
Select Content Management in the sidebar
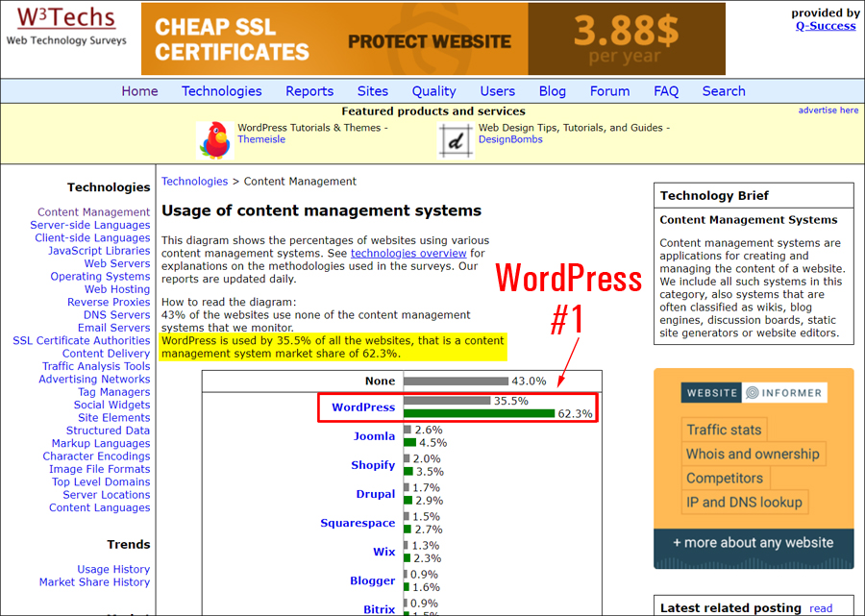(x=94, y=211)
